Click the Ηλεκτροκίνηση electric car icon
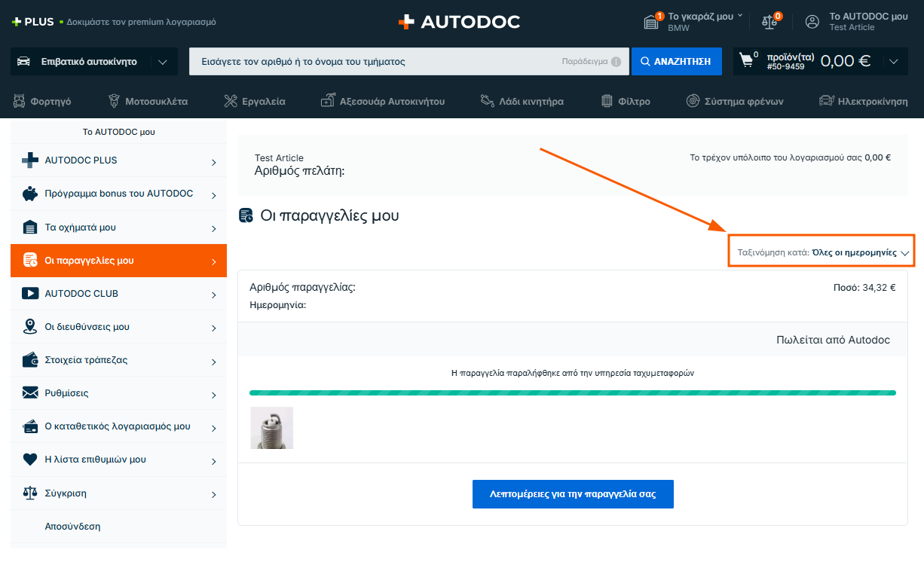 tap(826, 101)
